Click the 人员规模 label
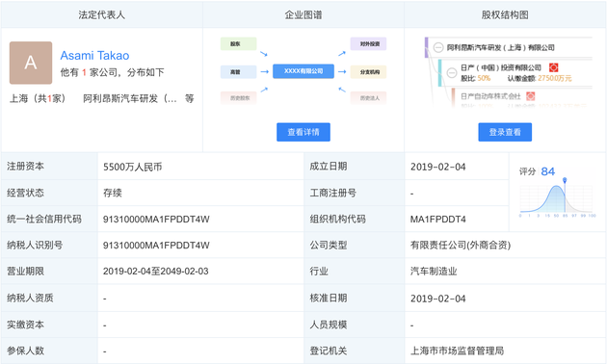 [x=329, y=325]
